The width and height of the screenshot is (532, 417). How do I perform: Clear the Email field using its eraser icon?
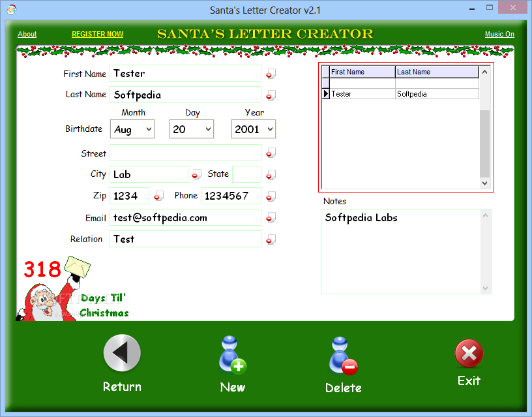(x=271, y=218)
